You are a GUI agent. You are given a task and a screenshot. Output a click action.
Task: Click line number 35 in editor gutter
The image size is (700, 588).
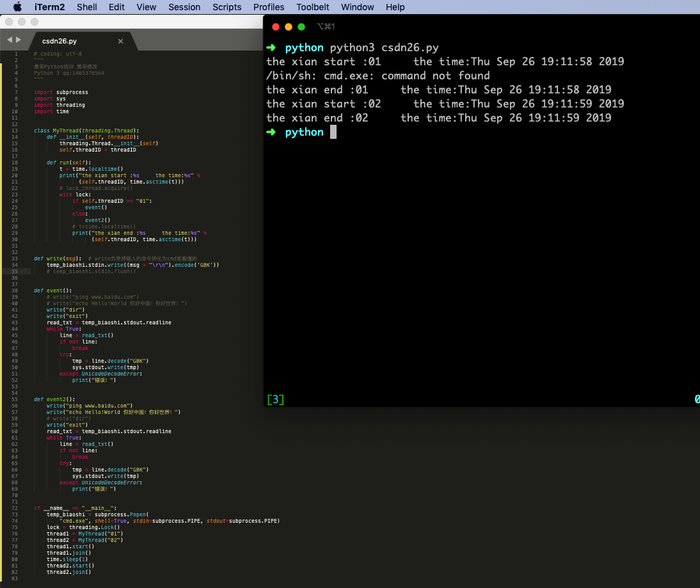tap(15, 271)
